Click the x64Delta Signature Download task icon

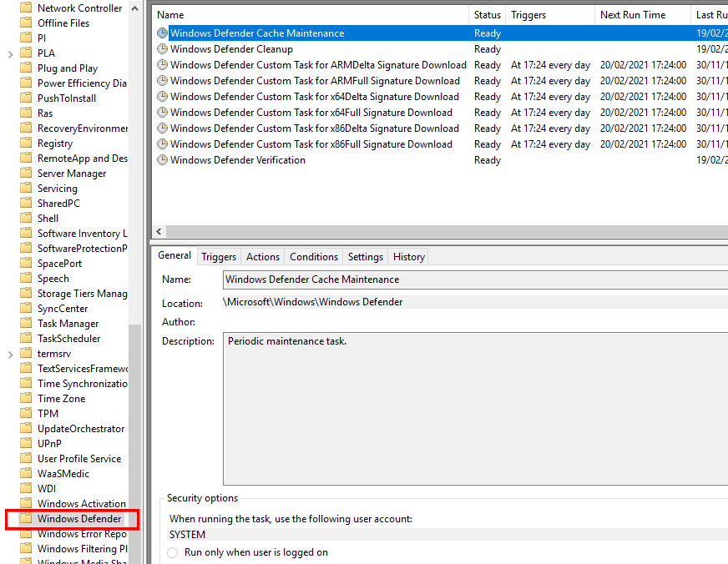[162, 97]
